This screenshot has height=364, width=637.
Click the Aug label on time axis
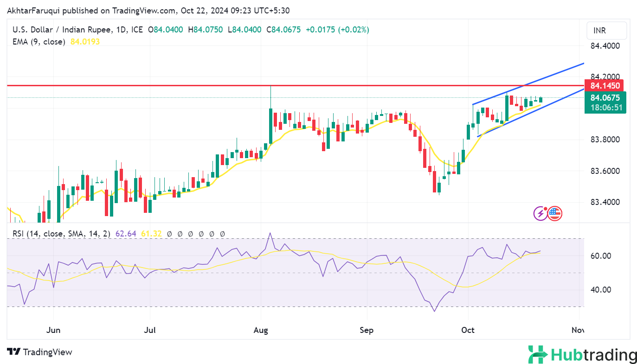pyautogui.click(x=261, y=330)
